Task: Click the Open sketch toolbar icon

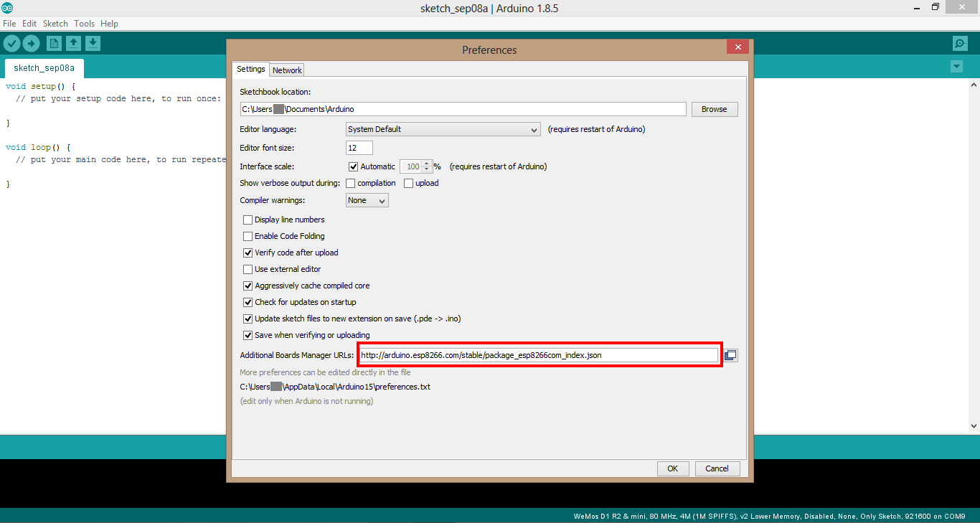Action: 73,44
